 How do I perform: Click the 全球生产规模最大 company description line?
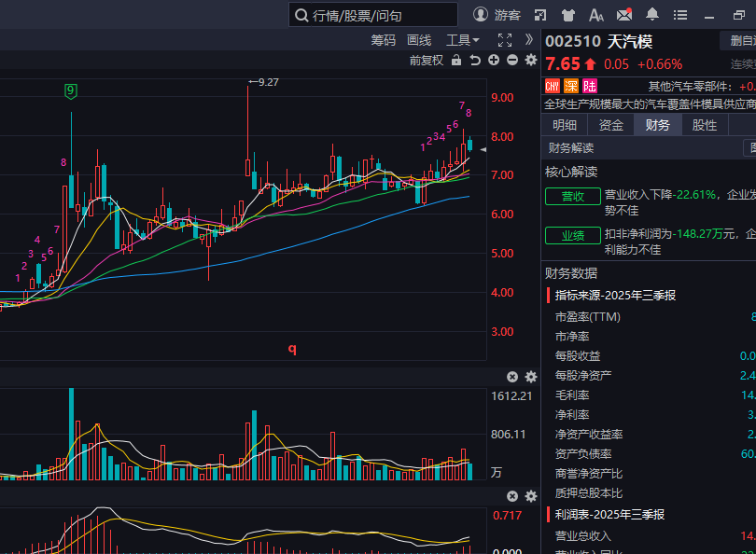(x=649, y=104)
